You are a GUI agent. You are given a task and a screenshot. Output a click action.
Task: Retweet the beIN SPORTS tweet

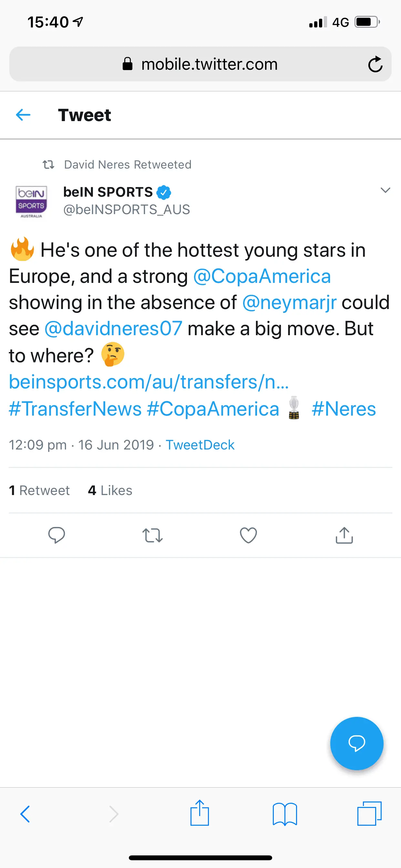(152, 535)
